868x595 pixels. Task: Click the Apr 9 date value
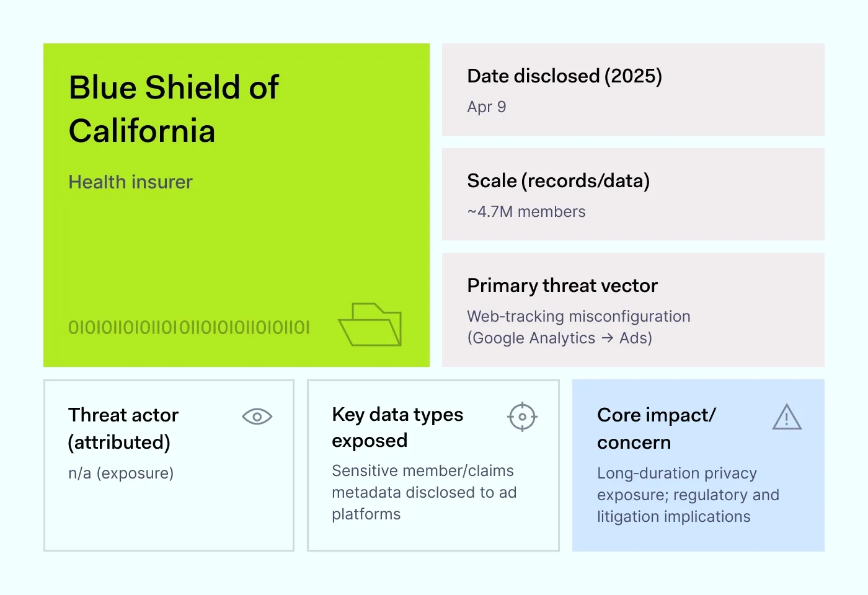pyautogui.click(x=487, y=107)
